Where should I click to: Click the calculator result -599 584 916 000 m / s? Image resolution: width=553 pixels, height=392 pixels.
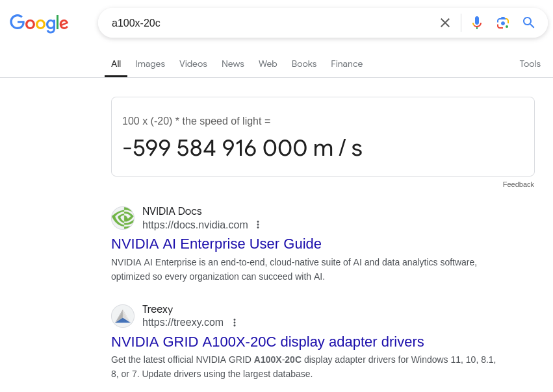click(x=242, y=148)
